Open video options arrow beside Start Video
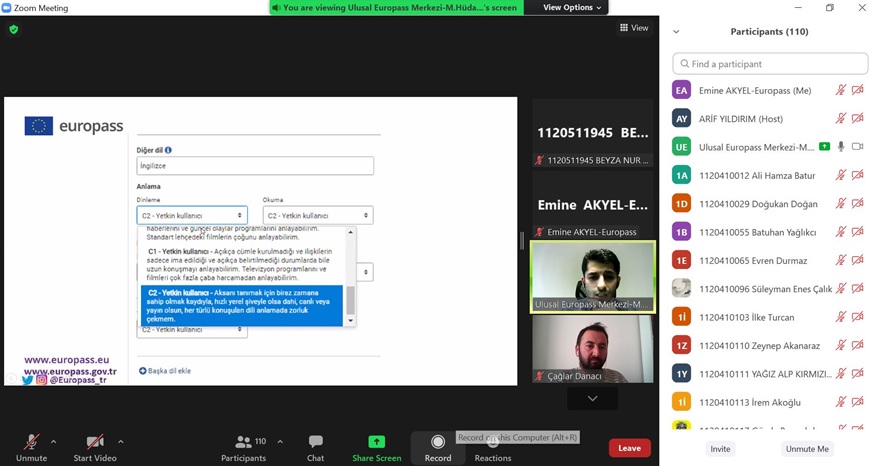The image size is (869, 466). pos(121,442)
